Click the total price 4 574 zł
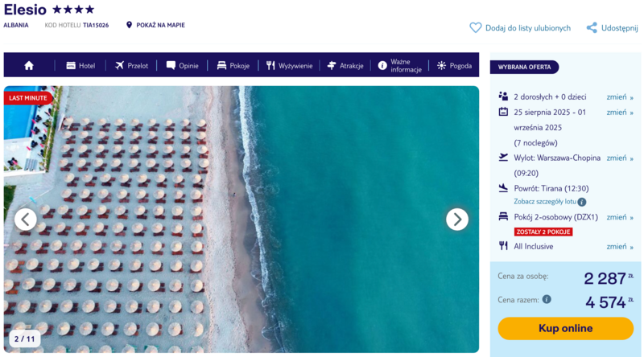Image resolution: width=644 pixels, height=357 pixels. click(609, 302)
